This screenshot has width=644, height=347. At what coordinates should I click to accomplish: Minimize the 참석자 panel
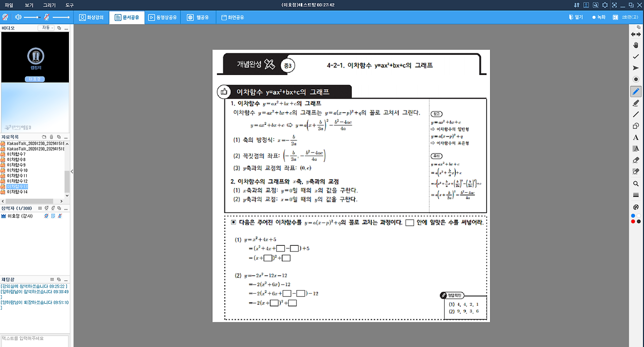coord(66,208)
